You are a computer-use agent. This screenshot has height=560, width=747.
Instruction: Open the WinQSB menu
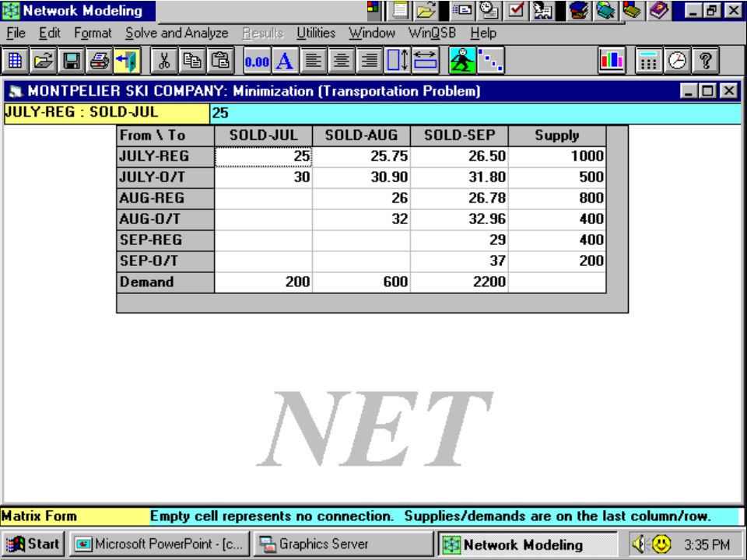pyautogui.click(x=432, y=33)
